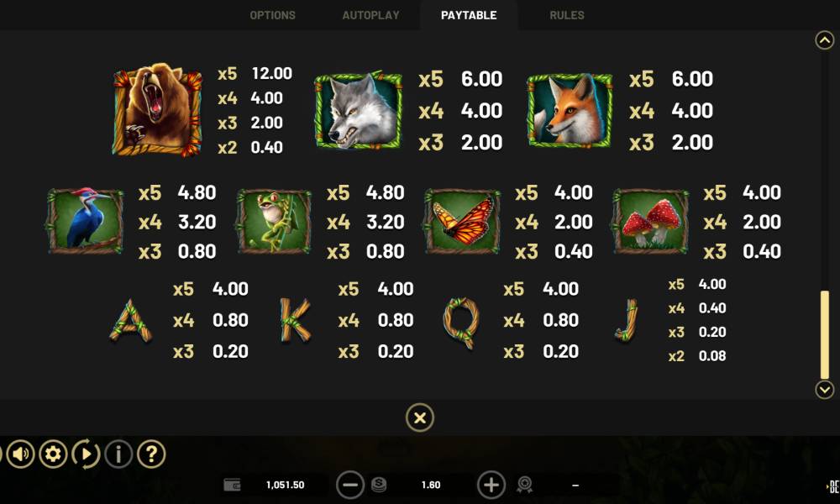Image resolution: width=840 pixels, height=504 pixels.
Task: Click the award ribbon win icon
Action: pyautogui.click(x=524, y=485)
